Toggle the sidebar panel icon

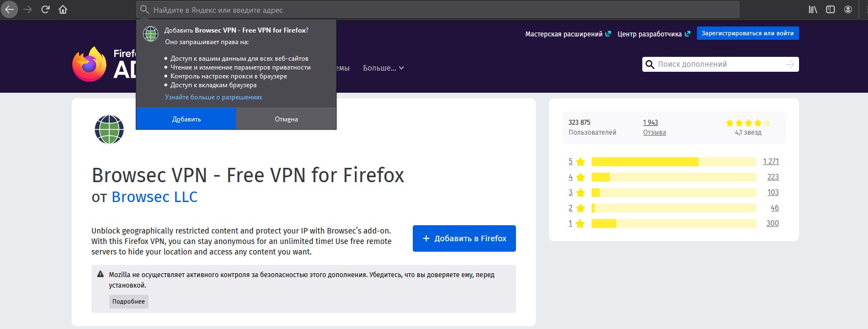[830, 9]
